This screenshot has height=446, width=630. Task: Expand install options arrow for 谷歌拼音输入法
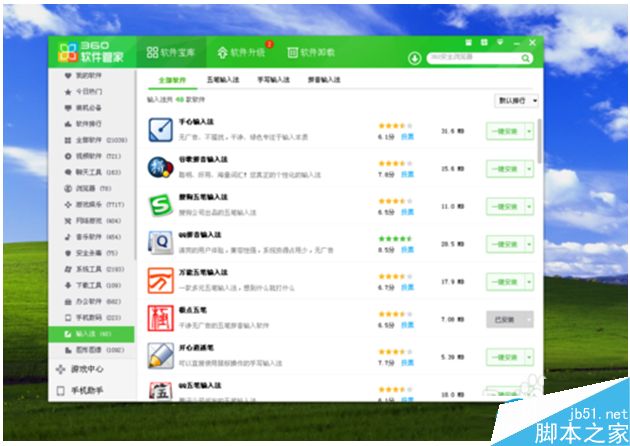click(x=529, y=169)
